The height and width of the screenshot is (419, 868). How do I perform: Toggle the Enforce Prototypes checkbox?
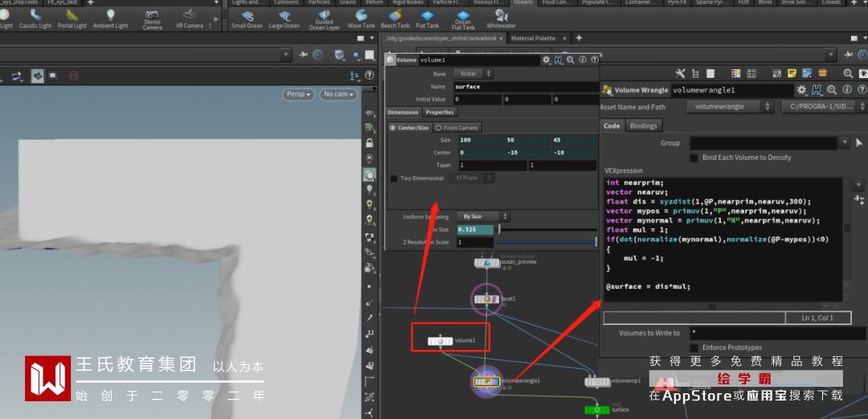coord(694,347)
